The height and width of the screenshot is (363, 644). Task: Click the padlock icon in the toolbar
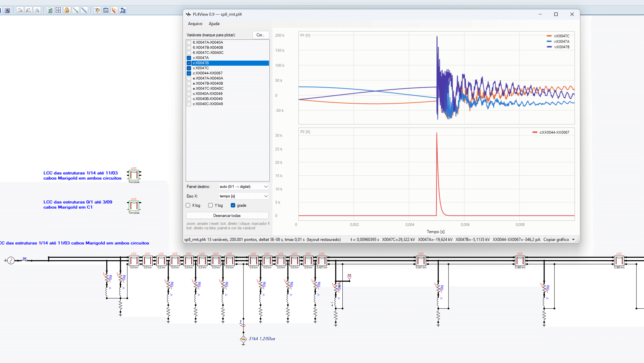tap(67, 10)
